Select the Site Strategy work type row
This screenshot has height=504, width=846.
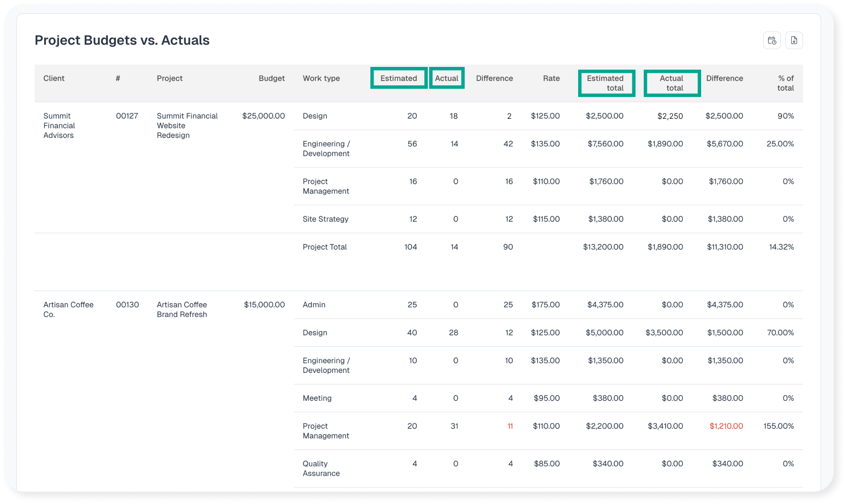click(325, 219)
